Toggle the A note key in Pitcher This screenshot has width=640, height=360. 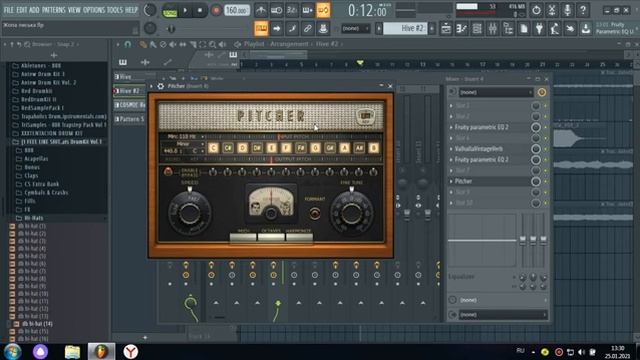[x=344, y=148]
